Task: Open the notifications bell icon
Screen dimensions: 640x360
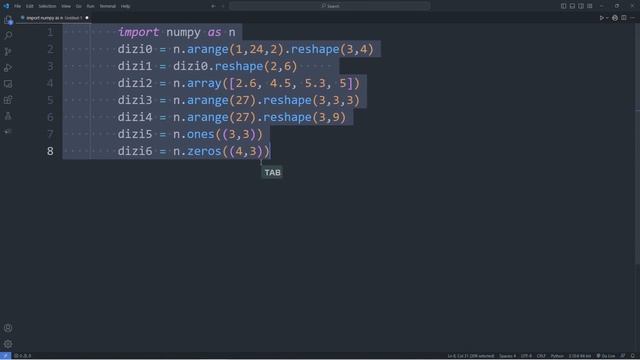Action: pyautogui.click(x=633, y=356)
